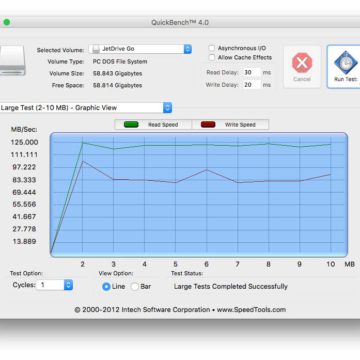Image resolution: width=360 pixels, height=360 pixels.
Task: Enable the Asynchronous I/O checkbox
Action: click(x=212, y=48)
